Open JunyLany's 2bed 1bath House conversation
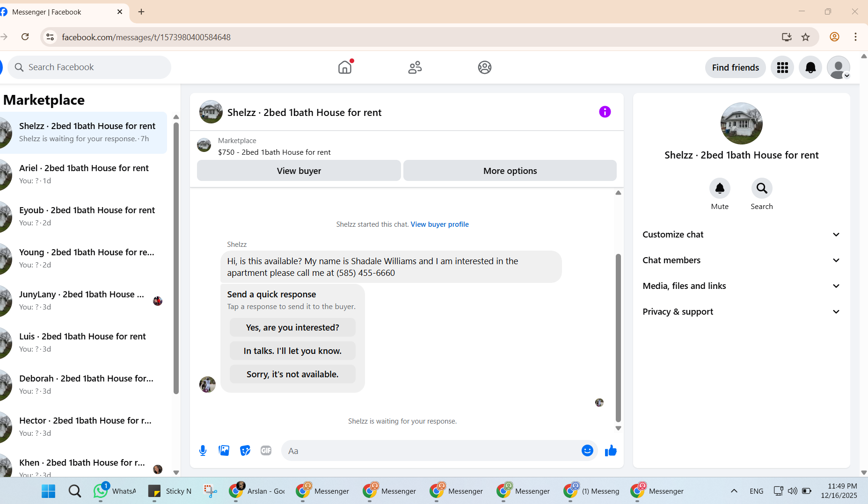868x504 pixels. coord(83,301)
